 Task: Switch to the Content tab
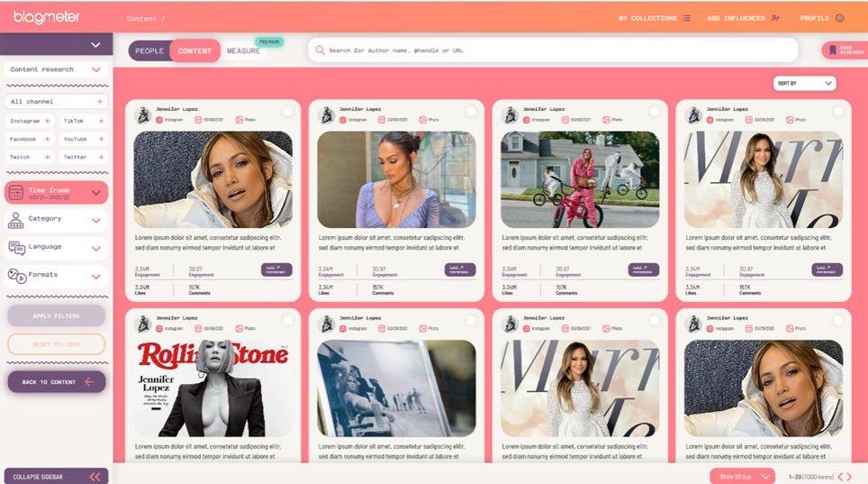(194, 50)
